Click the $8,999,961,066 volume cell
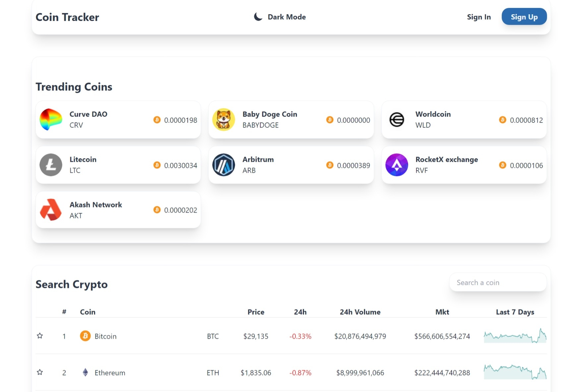 (360, 373)
